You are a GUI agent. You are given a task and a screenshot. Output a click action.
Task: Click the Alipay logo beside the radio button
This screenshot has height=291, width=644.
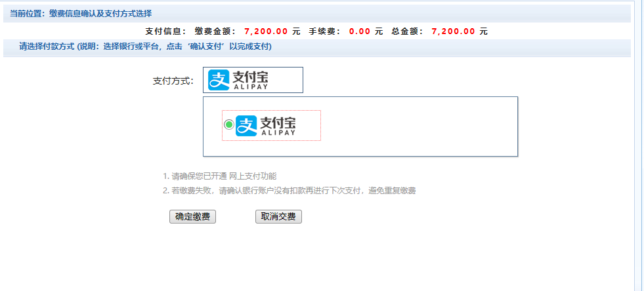266,126
